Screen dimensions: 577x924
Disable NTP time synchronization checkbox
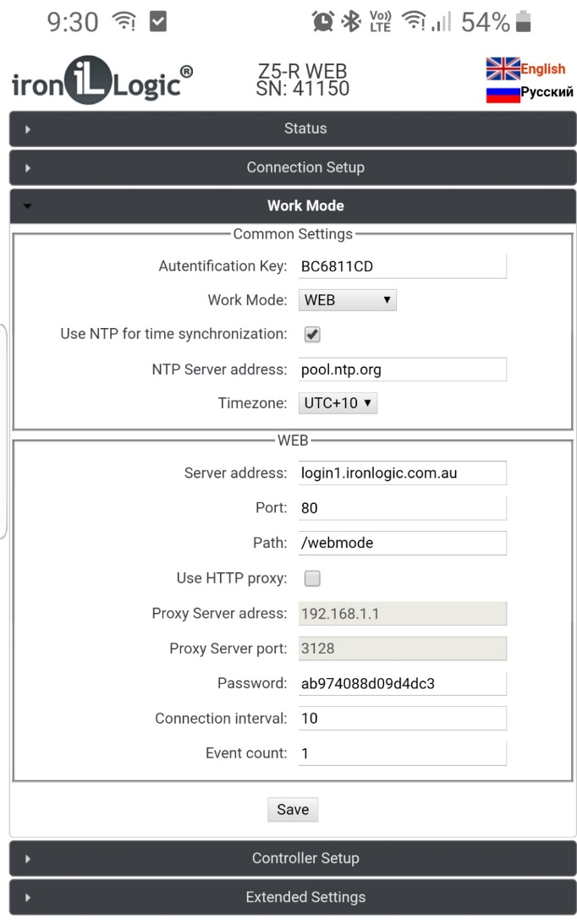click(x=312, y=335)
